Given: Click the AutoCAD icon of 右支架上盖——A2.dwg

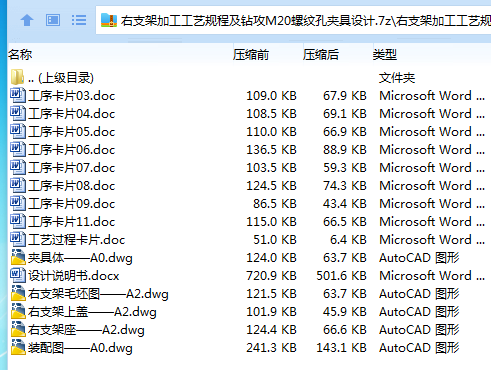Looking at the screenshot, I should [x=18, y=311].
